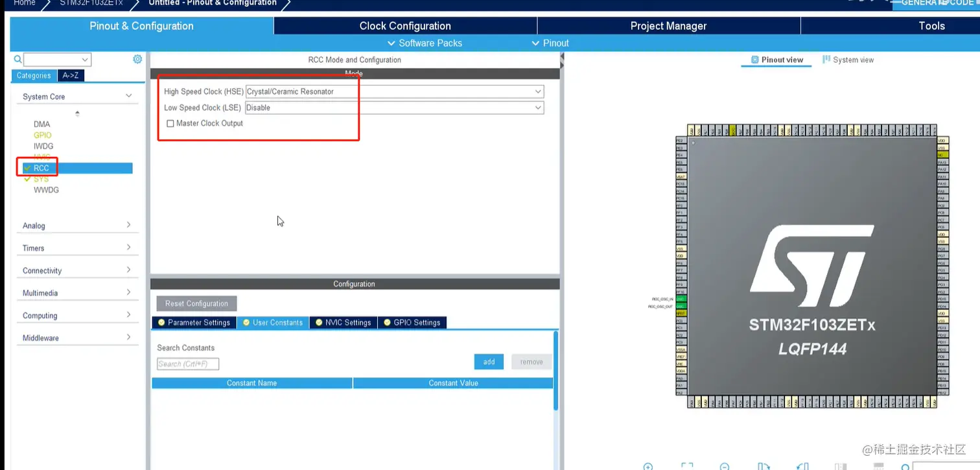Click the configuration panel vertical scrollbar
The height and width of the screenshot is (470, 980).
coord(555,370)
